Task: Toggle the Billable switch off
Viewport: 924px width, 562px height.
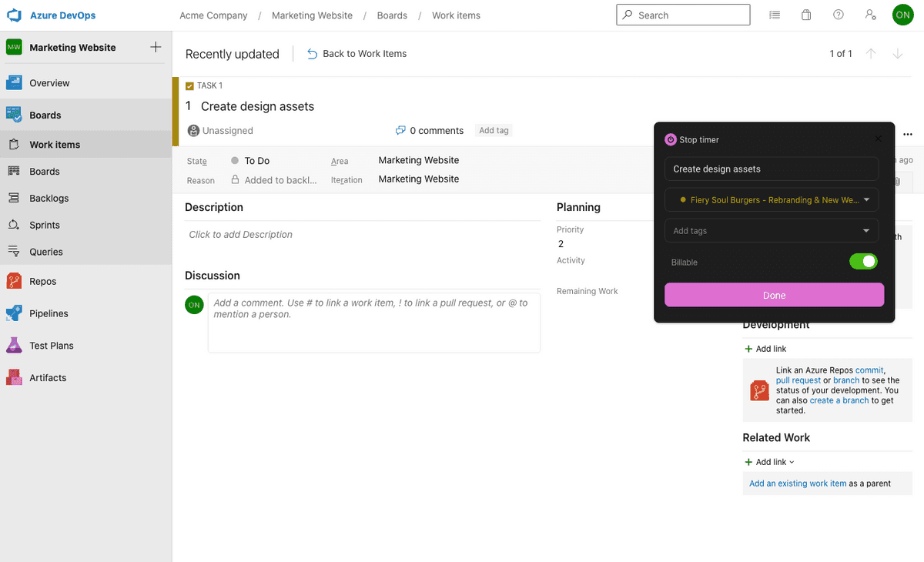Action: (863, 262)
